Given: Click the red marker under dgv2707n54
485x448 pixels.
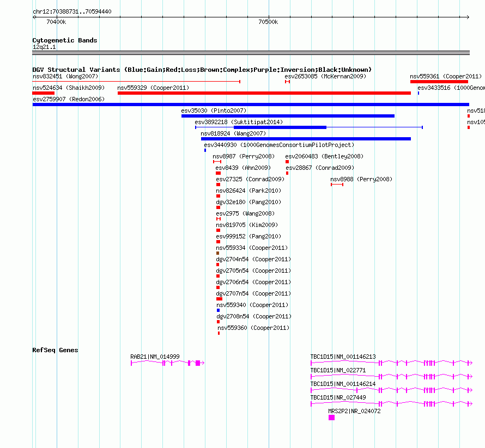Looking at the screenshot, I should pyautogui.click(x=219, y=299).
